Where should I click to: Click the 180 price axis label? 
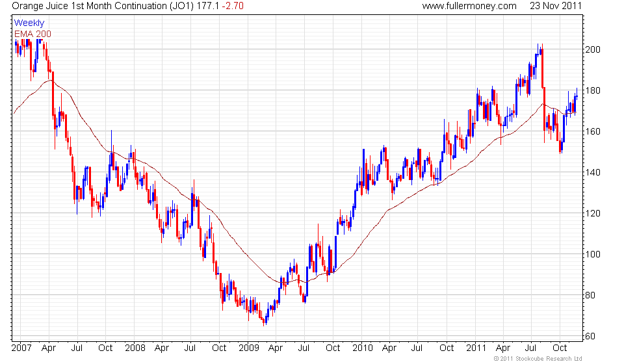(x=592, y=90)
